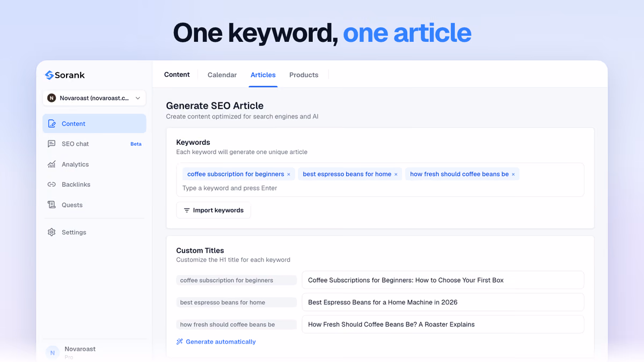The width and height of the screenshot is (644, 362).
Task: Click the 'best espresso beans for home' keyword chip
Action: [349, 174]
